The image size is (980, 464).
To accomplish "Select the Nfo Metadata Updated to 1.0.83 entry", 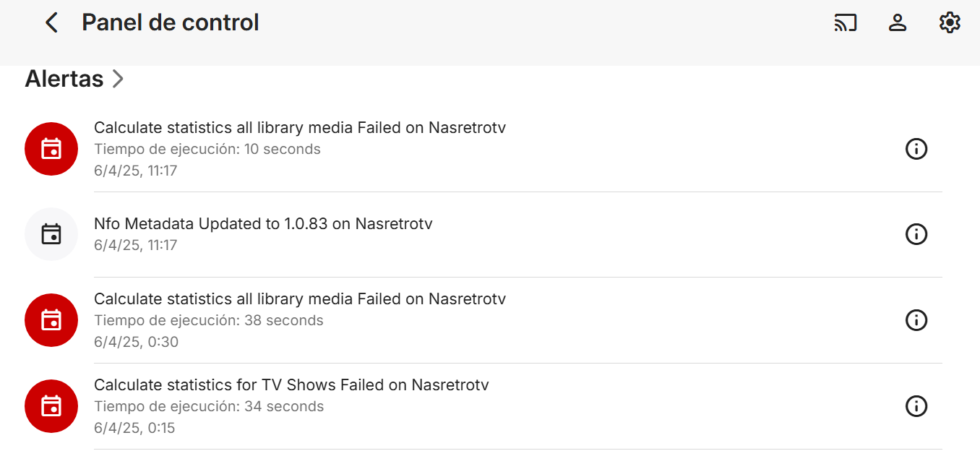I will (263, 224).
